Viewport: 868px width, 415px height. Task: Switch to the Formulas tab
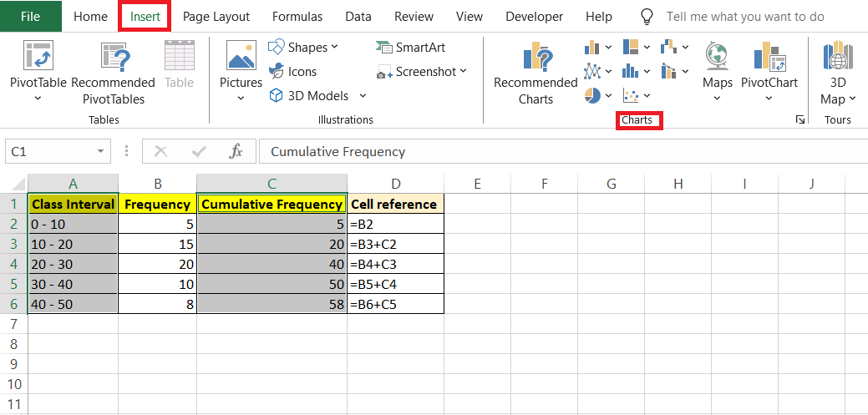pyautogui.click(x=297, y=17)
